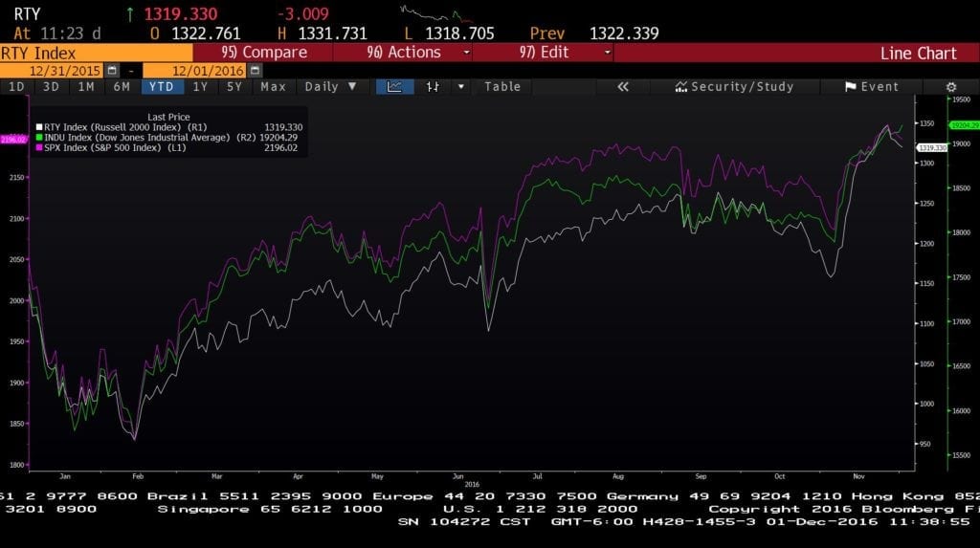This screenshot has height=548, width=980.
Task: Click legend value 2196.02
Action: 280,148
